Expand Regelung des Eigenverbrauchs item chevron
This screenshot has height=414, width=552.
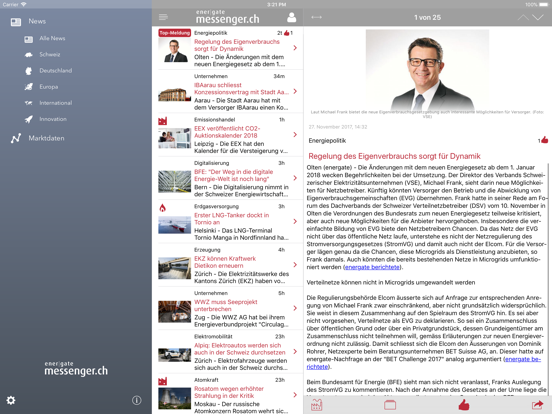point(295,48)
